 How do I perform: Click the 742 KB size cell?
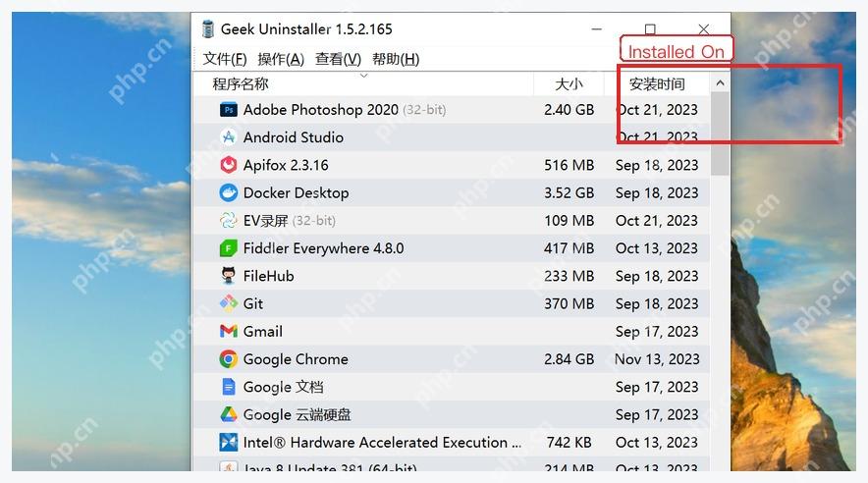click(570, 442)
